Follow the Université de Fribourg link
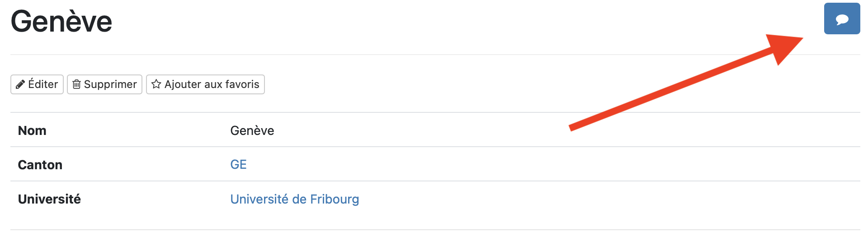This screenshot has width=868, height=241. pos(294,199)
